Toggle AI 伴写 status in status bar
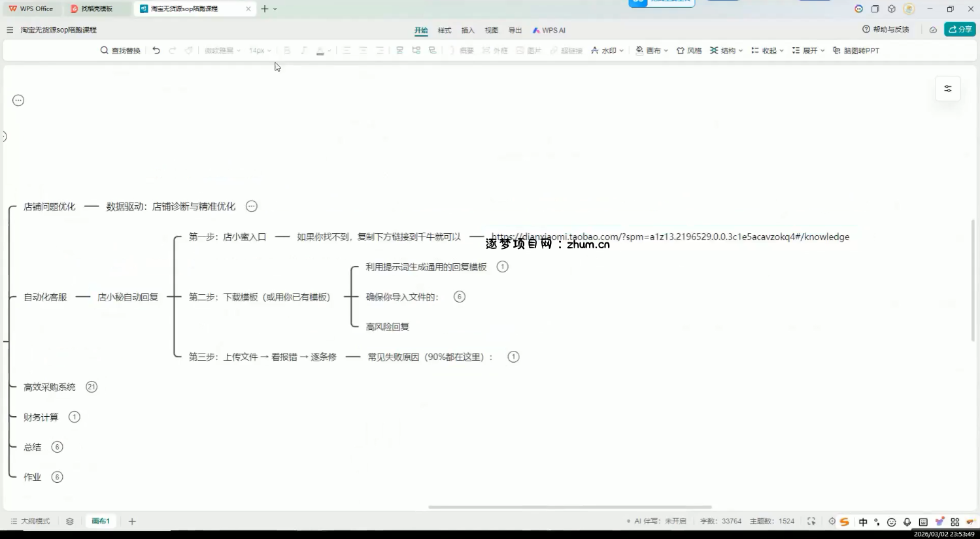 656,521
